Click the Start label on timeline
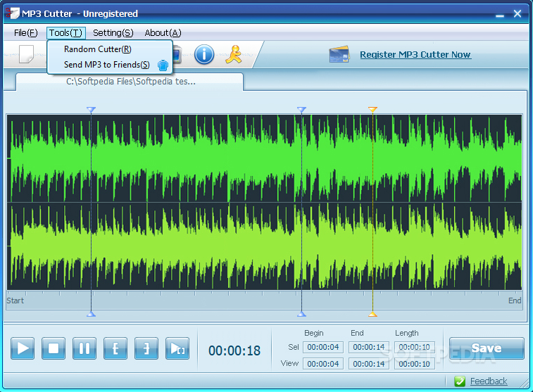 tap(15, 301)
